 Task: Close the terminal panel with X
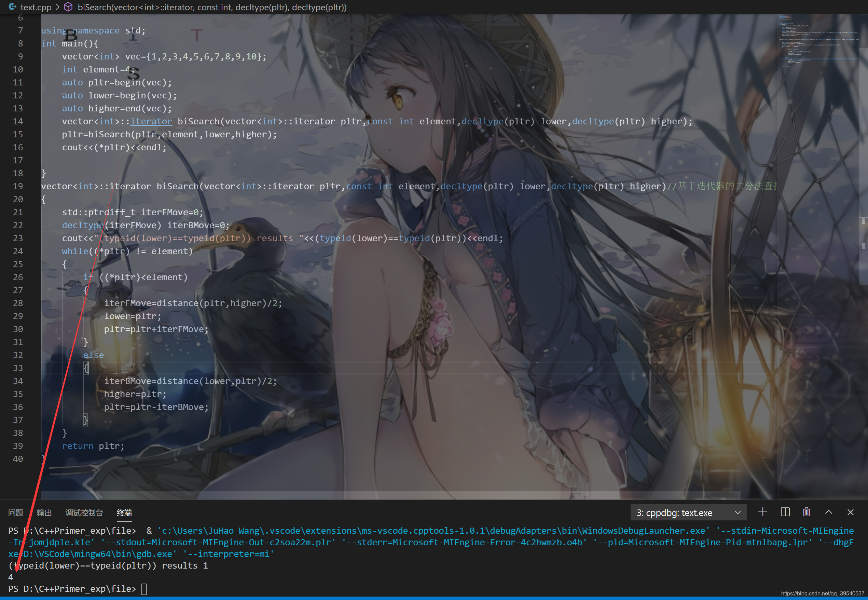coord(850,513)
